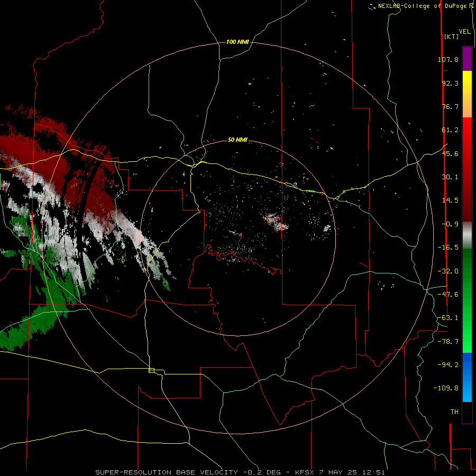Click the small square marker at the highway junction
476x476 pixels.
click(x=151, y=370)
